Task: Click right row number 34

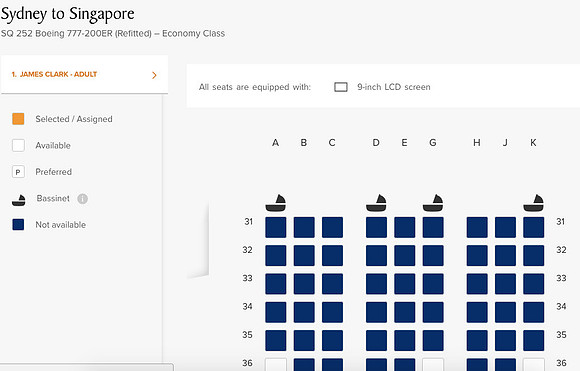Action: click(x=561, y=306)
